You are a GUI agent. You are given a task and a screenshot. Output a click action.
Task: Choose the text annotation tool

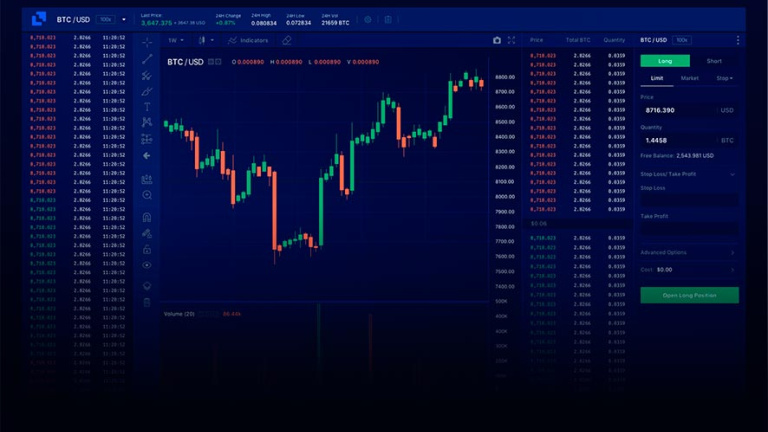147,106
